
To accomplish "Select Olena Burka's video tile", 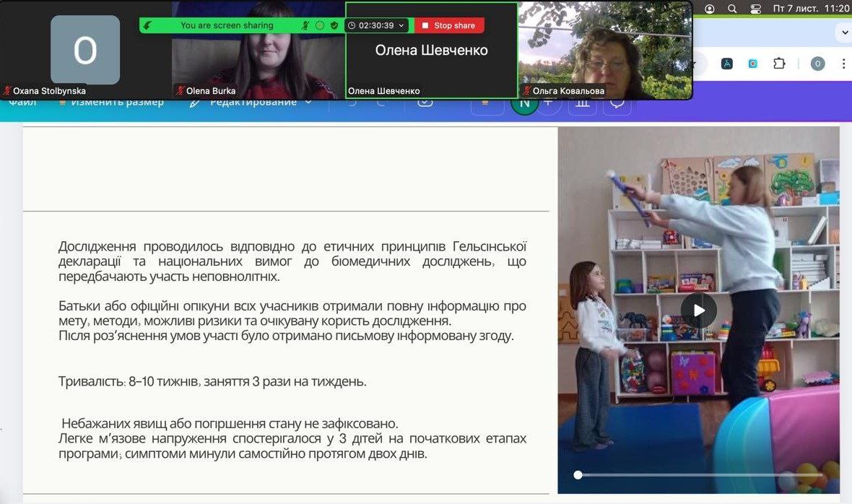I will click(258, 51).
